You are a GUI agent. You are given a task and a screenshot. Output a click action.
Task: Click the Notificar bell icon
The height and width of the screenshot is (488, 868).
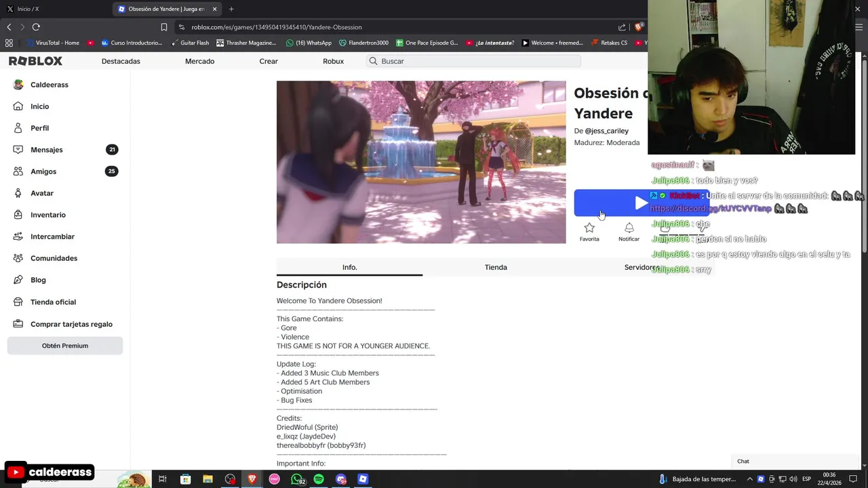coord(629,228)
